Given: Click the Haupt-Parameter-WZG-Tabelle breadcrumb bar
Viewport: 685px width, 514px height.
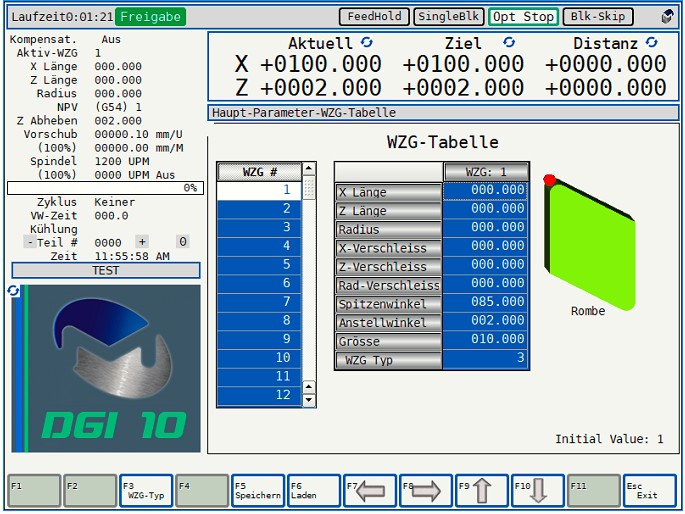Looking at the screenshot, I should pos(443,113).
